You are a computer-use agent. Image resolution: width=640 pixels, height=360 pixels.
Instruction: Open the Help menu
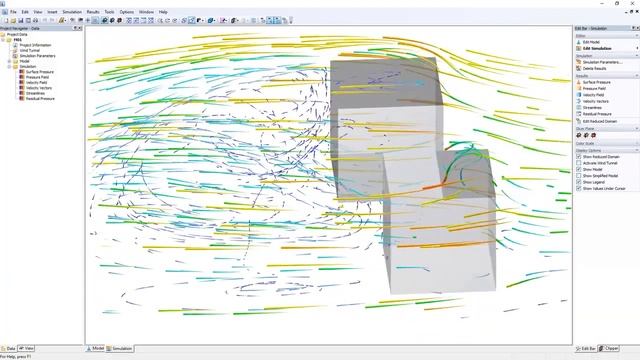coord(163,12)
